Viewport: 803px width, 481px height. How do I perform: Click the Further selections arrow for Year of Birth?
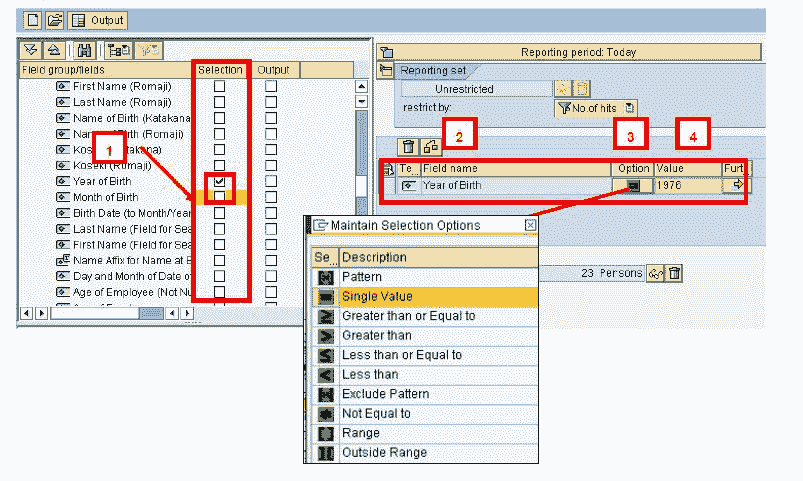pyautogui.click(x=736, y=185)
